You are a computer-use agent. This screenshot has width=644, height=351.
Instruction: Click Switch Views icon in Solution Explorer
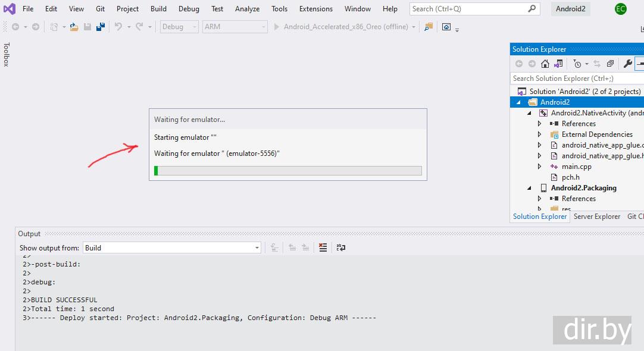coord(558,64)
